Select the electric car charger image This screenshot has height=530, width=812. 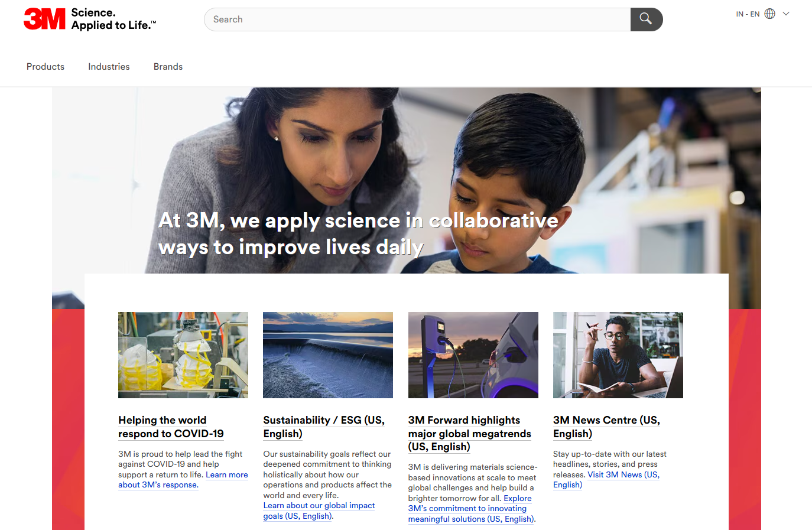click(473, 355)
